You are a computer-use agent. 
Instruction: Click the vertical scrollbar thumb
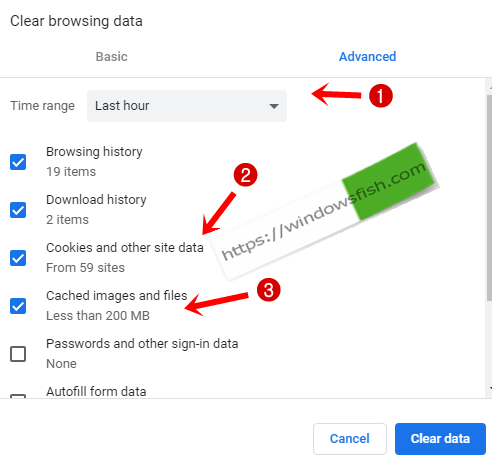[x=489, y=198]
